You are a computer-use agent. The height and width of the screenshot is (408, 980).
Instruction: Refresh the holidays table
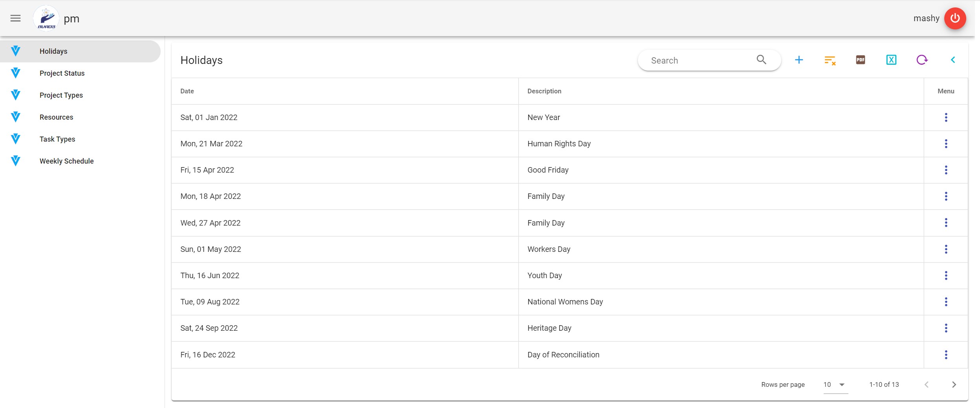point(922,60)
